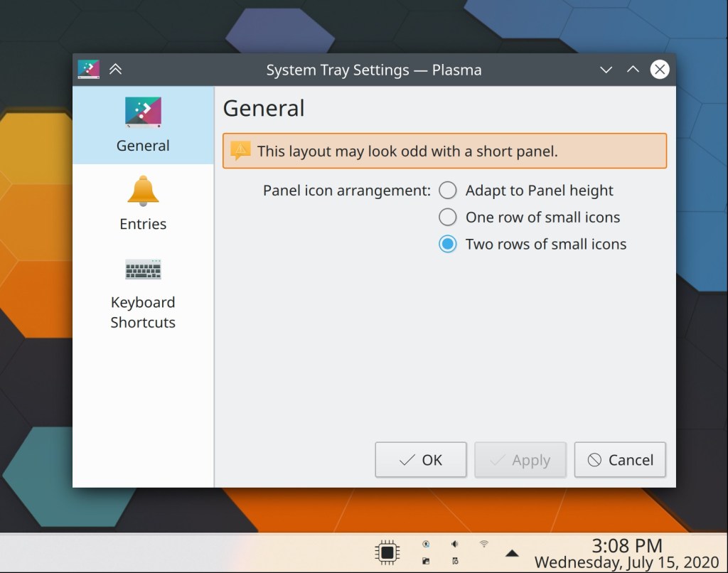Open the Keyboard Shortcuts page
The image size is (728, 573).
click(143, 292)
